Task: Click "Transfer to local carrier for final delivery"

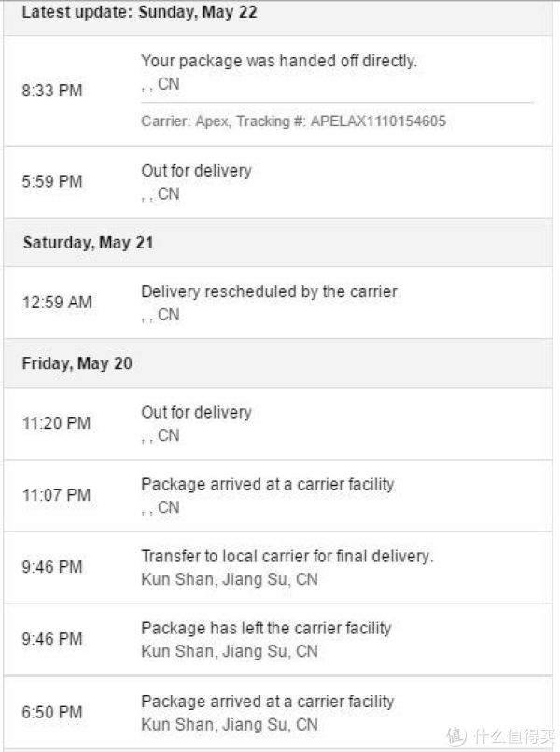Action: tap(287, 556)
